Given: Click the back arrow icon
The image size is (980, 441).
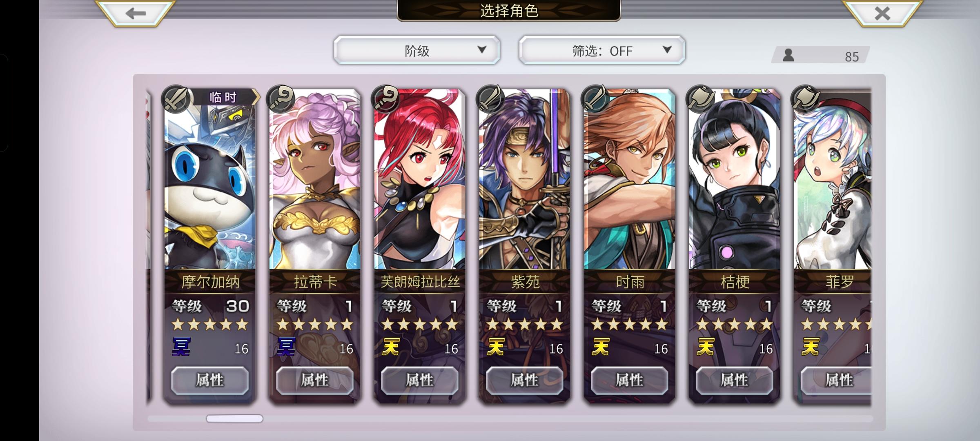Looking at the screenshot, I should click(136, 13).
